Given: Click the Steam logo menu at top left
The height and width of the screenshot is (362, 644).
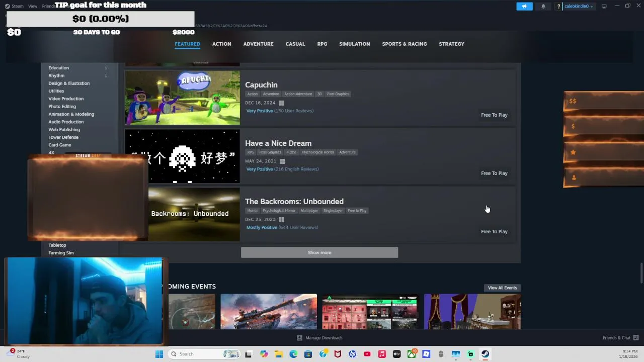Looking at the screenshot, I should tap(14, 6).
